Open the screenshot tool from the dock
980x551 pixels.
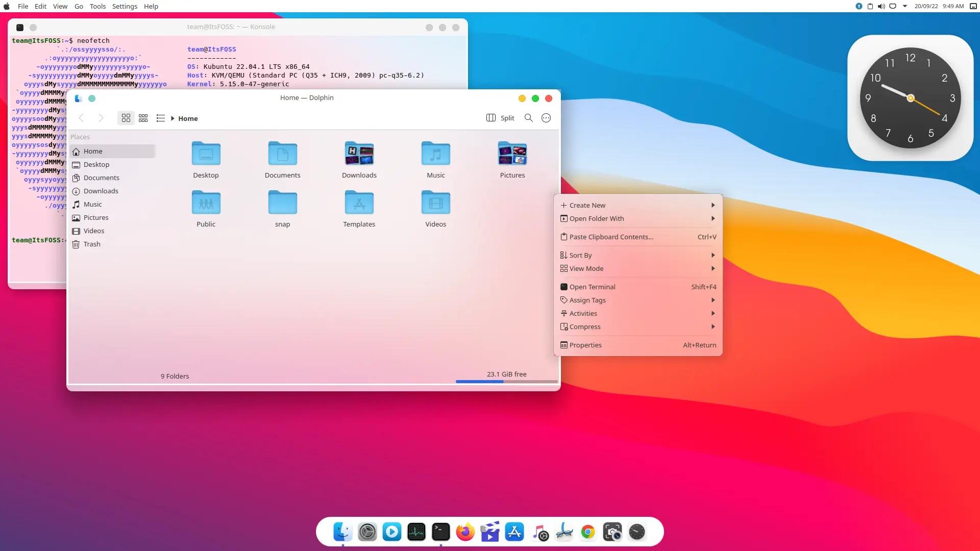[612, 532]
